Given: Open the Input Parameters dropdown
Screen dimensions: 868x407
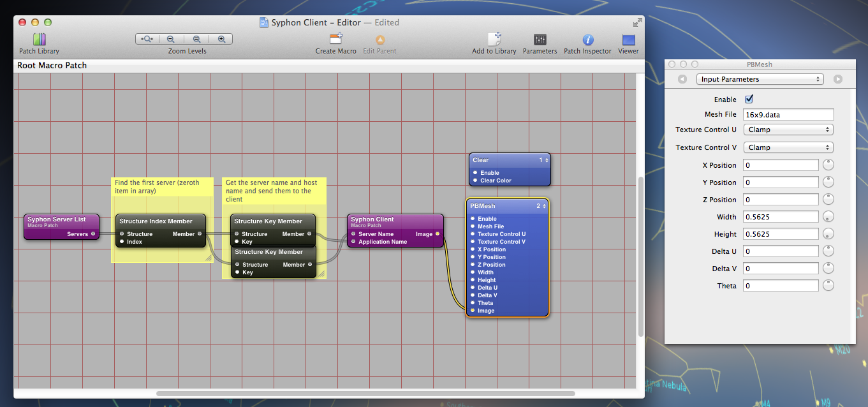Looking at the screenshot, I should tap(760, 79).
